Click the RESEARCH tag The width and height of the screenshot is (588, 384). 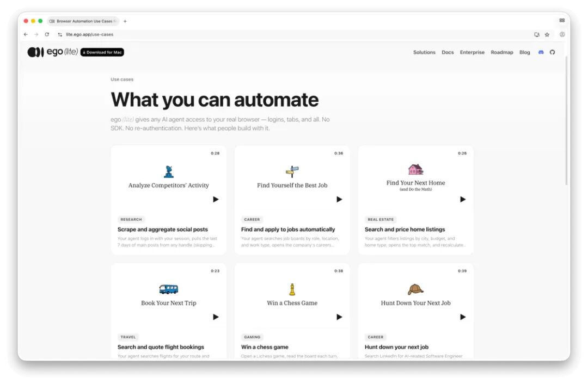tap(131, 220)
